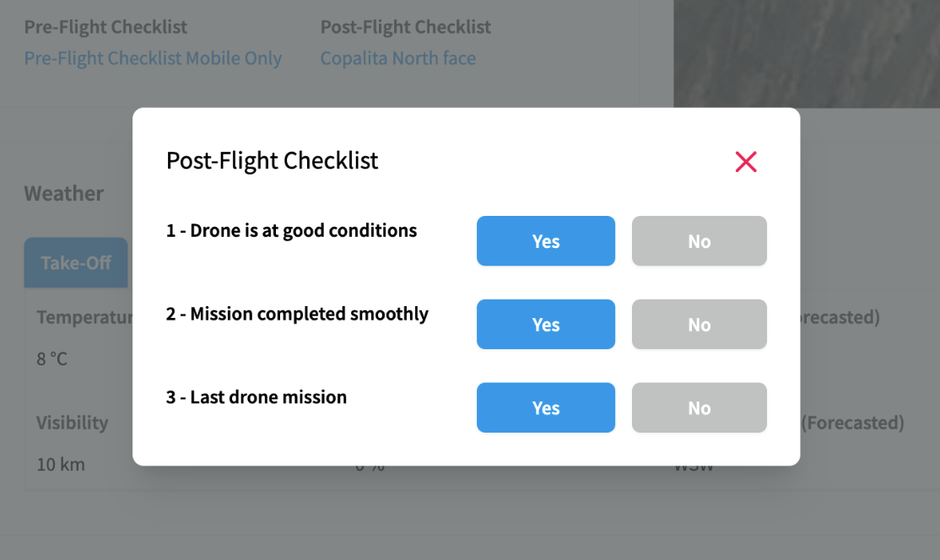Select No for Mission completed smoothly

tap(699, 324)
